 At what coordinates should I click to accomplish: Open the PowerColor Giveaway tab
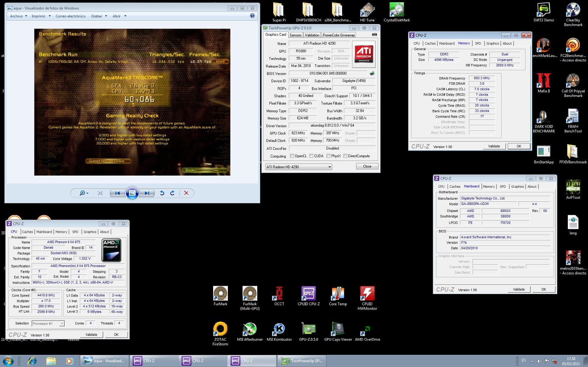pos(338,35)
